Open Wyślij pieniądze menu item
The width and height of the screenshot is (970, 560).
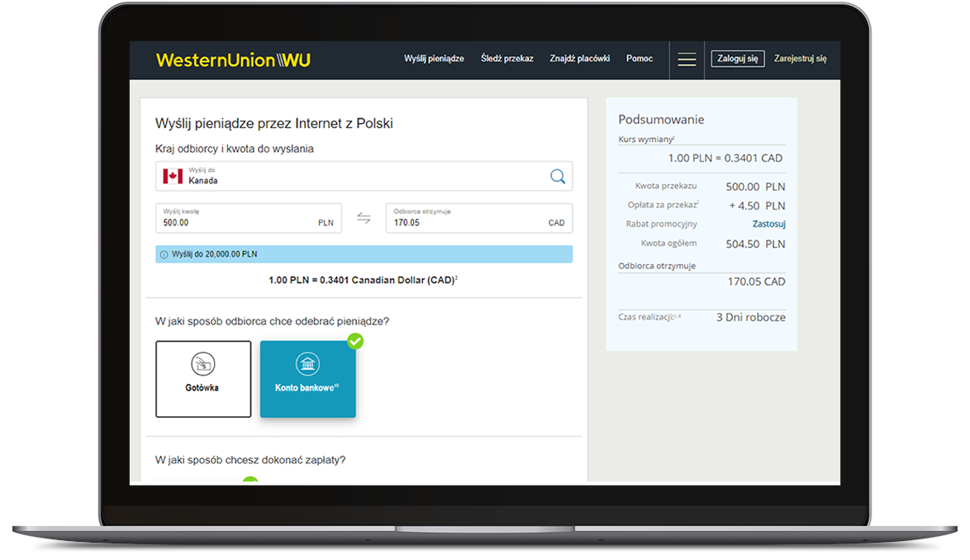(434, 59)
